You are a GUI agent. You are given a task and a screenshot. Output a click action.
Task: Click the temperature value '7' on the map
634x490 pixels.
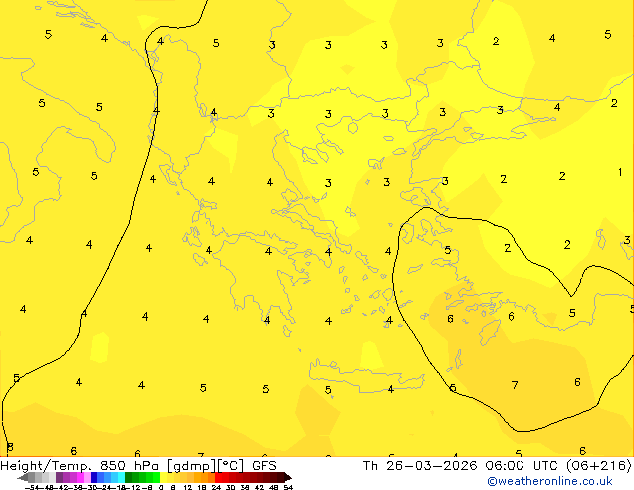click(515, 385)
